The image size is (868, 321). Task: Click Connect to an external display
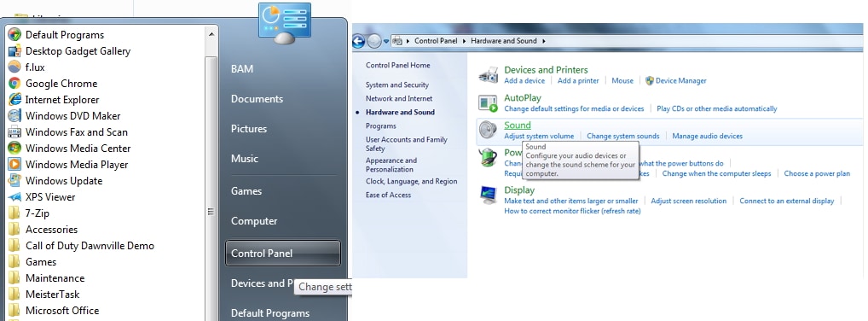coord(787,201)
